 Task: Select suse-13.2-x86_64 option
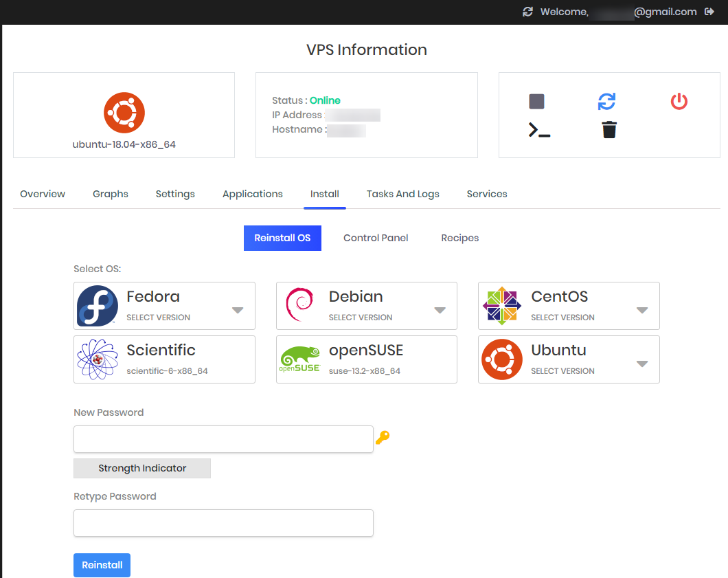(365, 370)
